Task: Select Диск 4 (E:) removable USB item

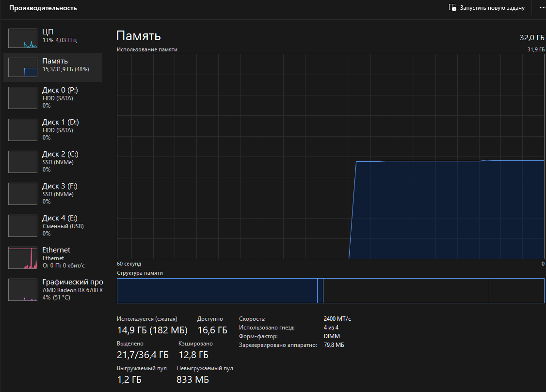Action: pyautogui.click(x=53, y=226)
